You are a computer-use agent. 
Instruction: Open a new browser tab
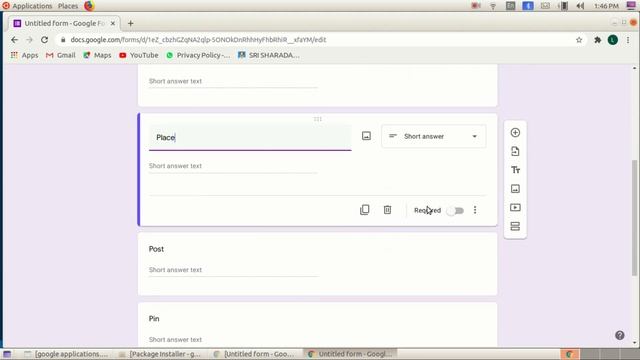[x=131, y=24]
